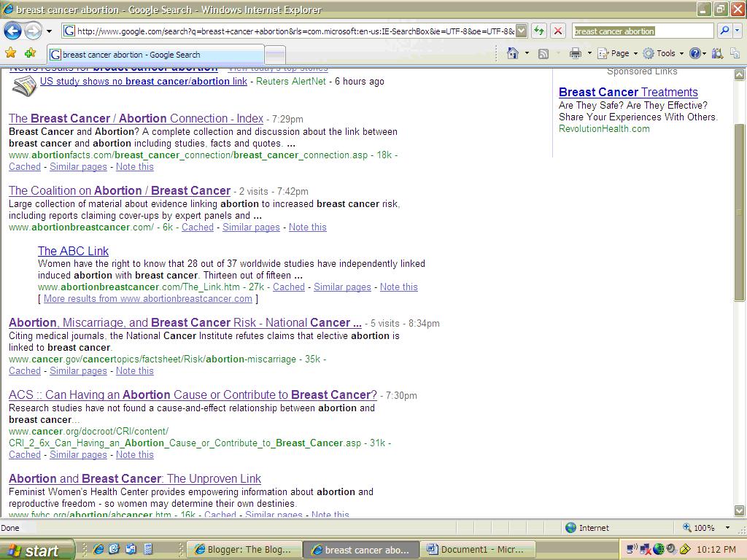Click the newspaper news icon
This screenshot has height=560, width=747.
[24, 86]
